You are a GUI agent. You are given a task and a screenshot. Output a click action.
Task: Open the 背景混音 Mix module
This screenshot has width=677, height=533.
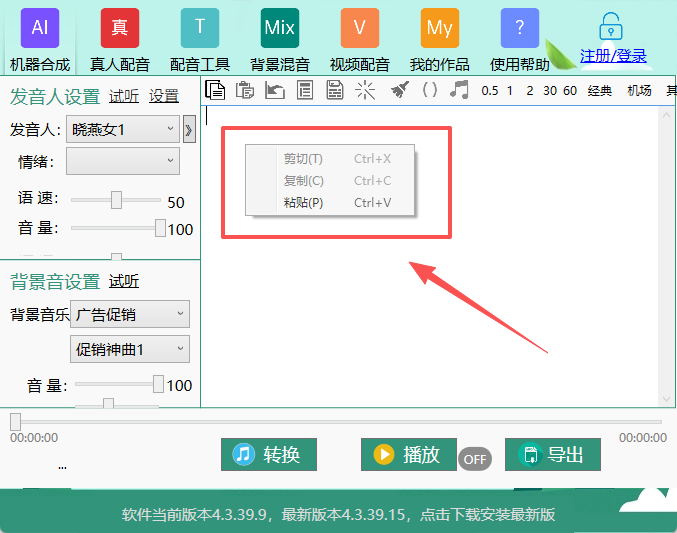tap(279, 40)
